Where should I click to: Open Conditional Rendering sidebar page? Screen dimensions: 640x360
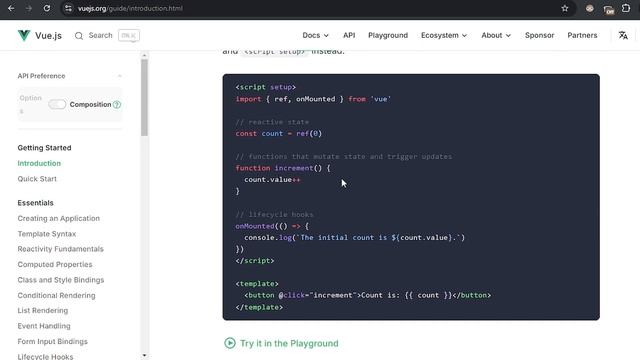pyautogui.click(x=56, y=296)
